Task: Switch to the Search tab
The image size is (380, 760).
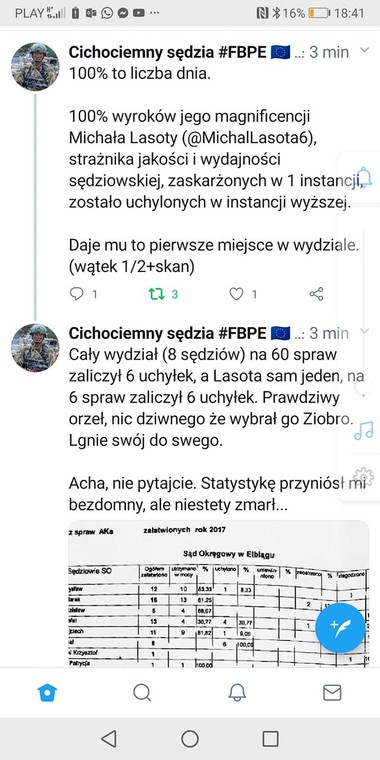Action: 142,693
